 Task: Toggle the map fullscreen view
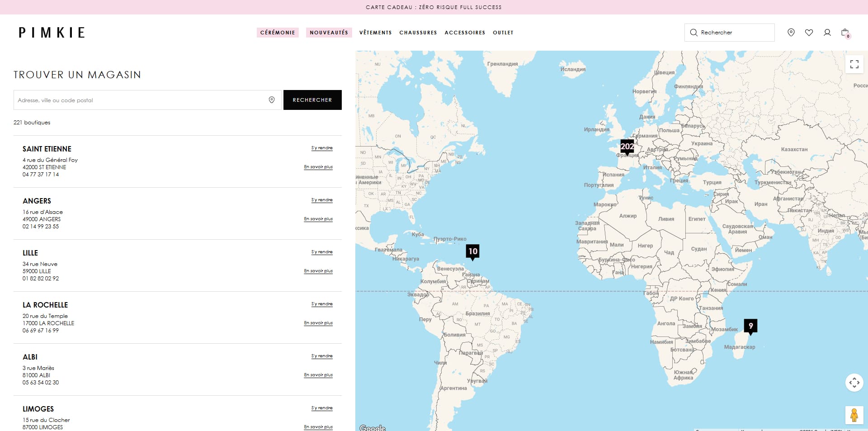tap(854, 64)
